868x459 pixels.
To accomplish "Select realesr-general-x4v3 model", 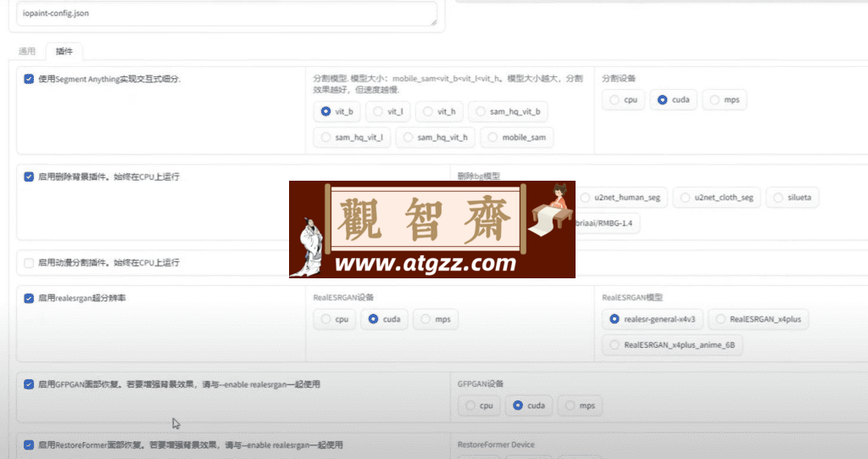I will pos(653,319).
